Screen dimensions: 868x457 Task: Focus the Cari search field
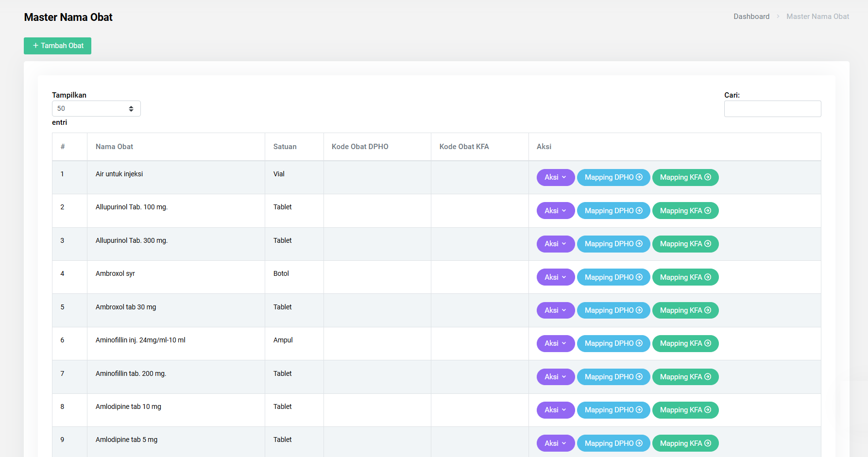(772, 109)
